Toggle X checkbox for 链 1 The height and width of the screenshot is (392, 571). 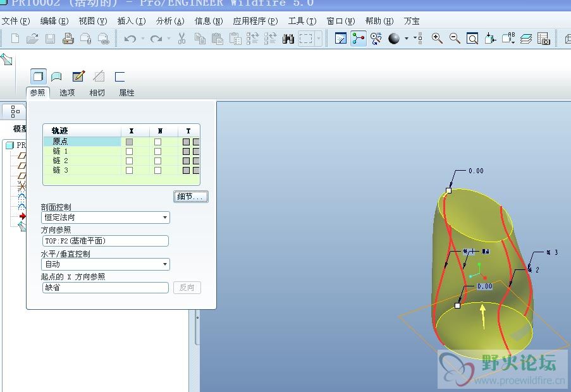tap(129, 151)
